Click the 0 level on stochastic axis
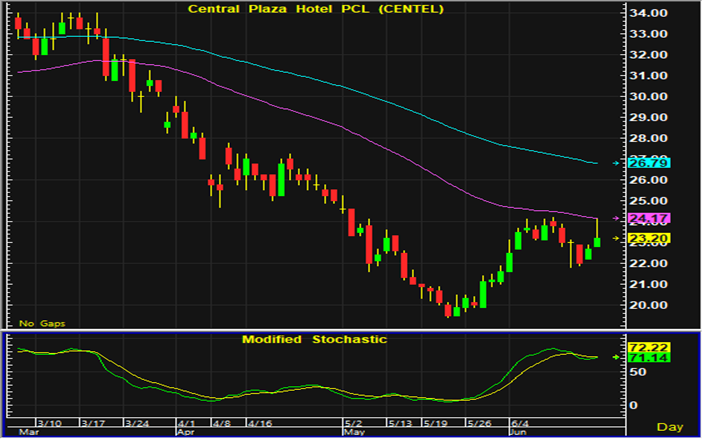The image size is (703, 439). point(633,405)
